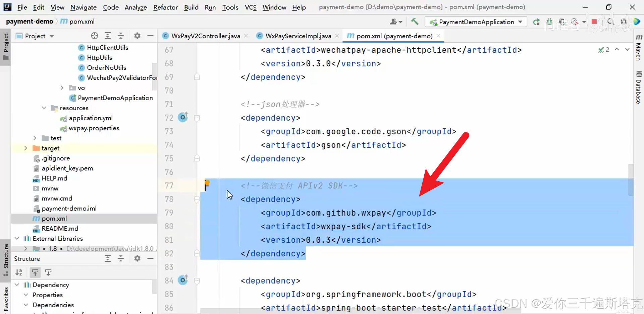The width and height of the screenshot is (644, 314).
Task: Select PaymentDemoApplication class in tree
Action: point(115,98)
